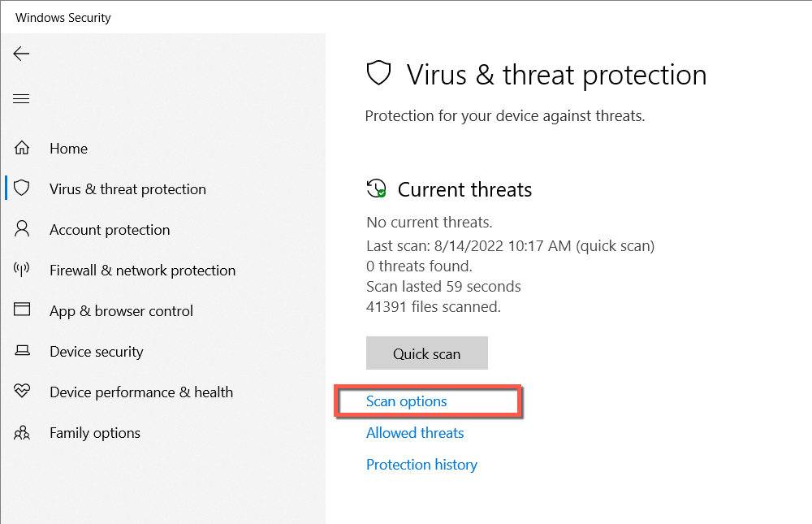
Task: Click the Device performance heart icon
Action: coord(22,392)
